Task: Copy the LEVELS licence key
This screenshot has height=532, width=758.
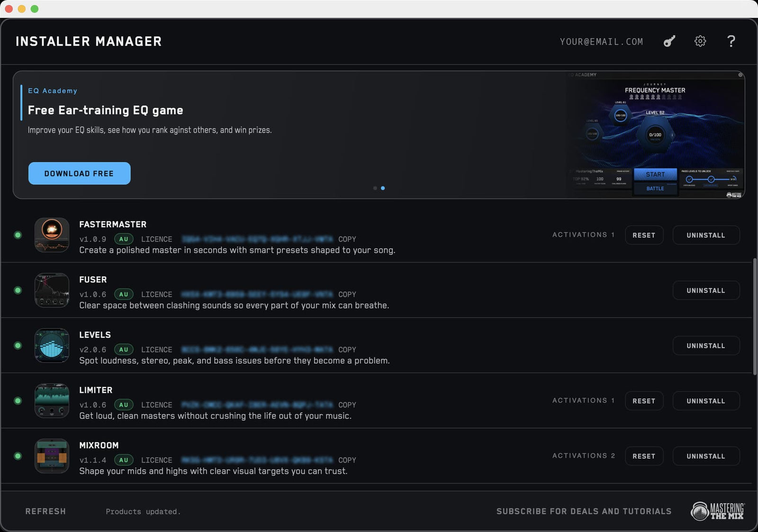Action: click(x=347, y=350)
